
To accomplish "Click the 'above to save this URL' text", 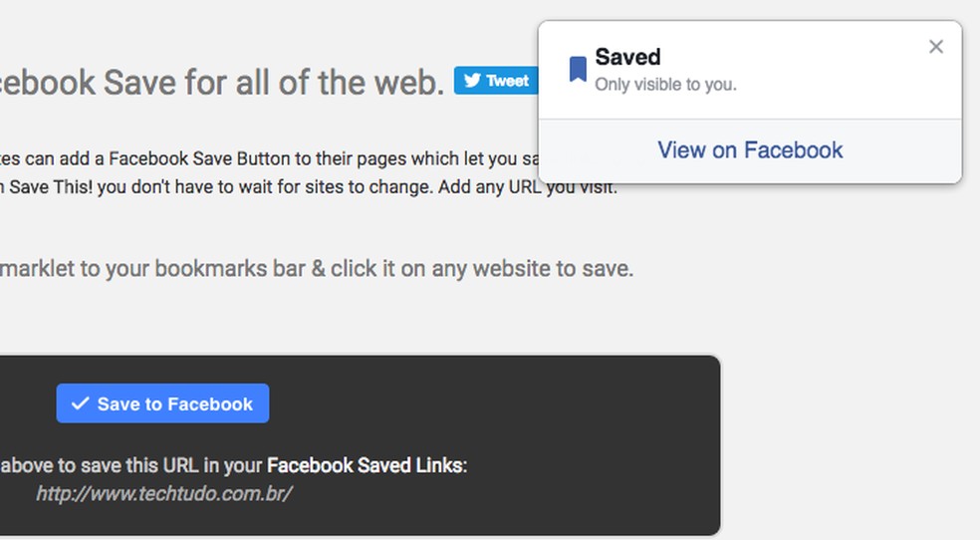I will pyautogui.click(x=129, y=464).
